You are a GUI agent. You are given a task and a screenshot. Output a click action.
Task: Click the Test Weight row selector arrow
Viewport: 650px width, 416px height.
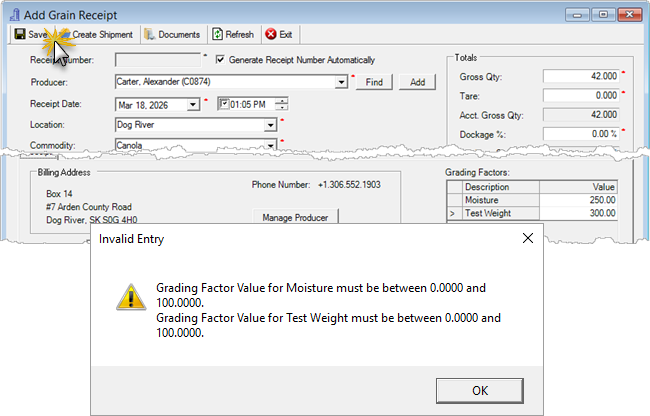tap(454, 213)
